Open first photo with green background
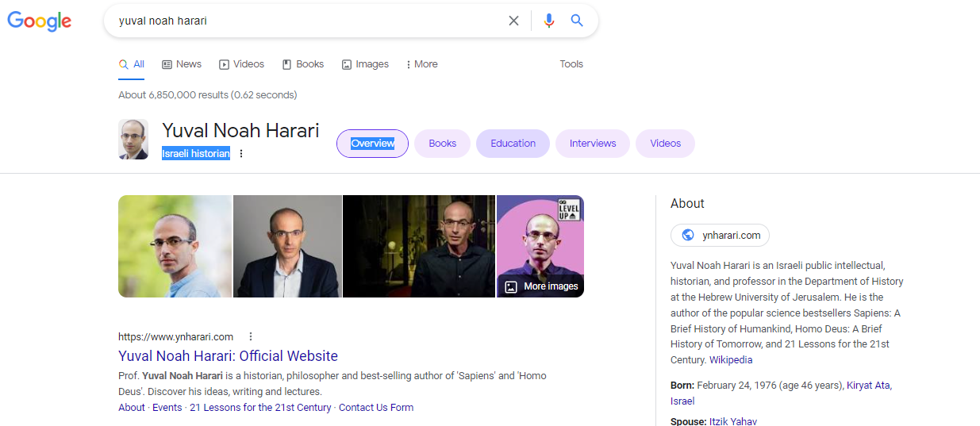Viewport: 980px width, 426px height. click(x=175, y=246)
